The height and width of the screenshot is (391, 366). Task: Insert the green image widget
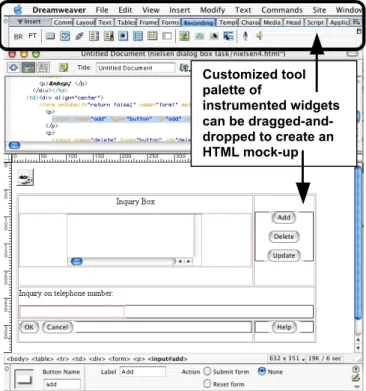(x=184, y=36)
